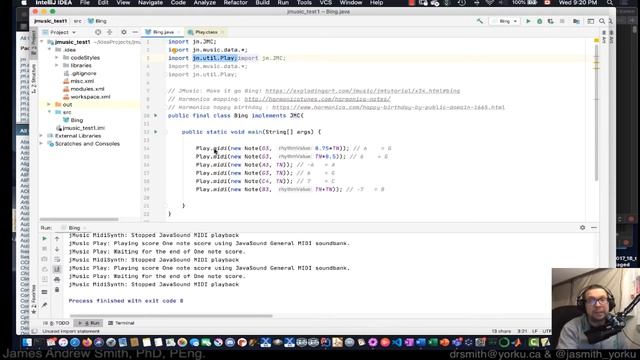This screenshot has width=640, height=360.
Task: Collapse the .idea folder
Action: pyautogui.click(x=49, y=50)
